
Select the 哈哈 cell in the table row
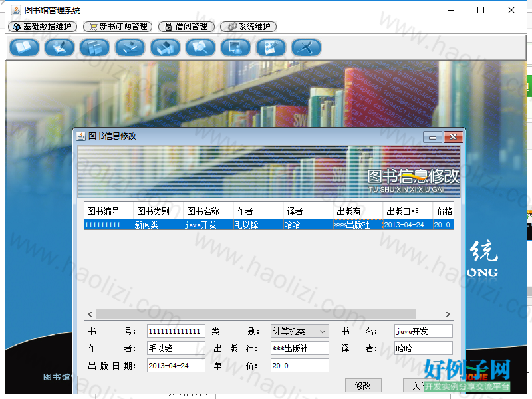pyautogui.click(x=308, y=225)
